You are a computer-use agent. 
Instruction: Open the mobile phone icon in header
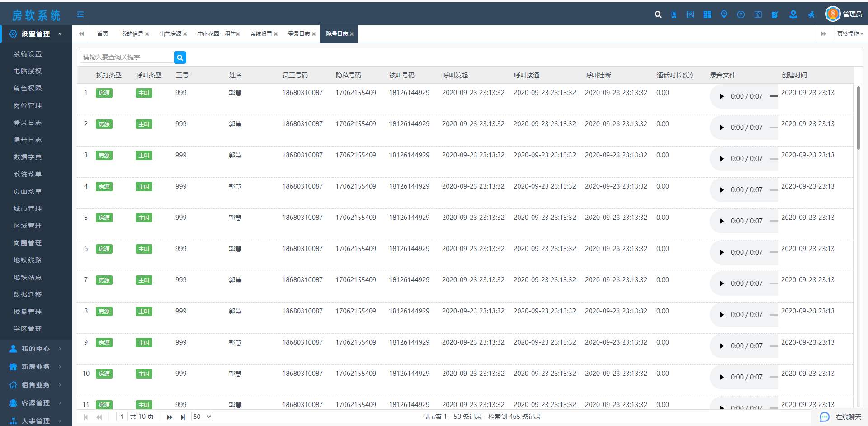[674, 14]
